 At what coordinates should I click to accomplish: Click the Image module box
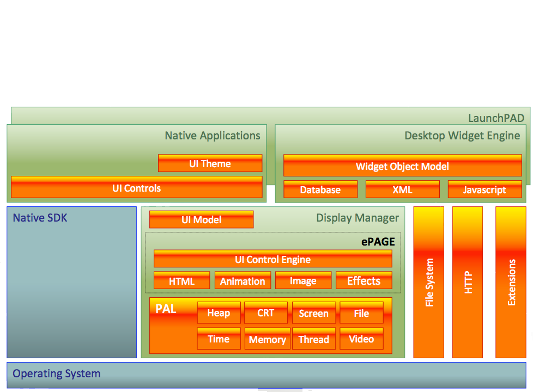point(303,280)
